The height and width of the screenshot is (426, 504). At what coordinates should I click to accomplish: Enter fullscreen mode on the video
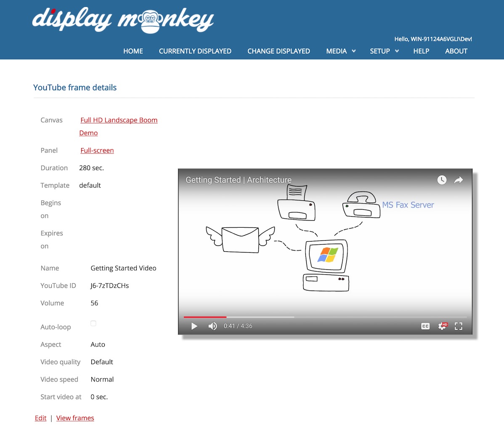(x=459, y=326)
